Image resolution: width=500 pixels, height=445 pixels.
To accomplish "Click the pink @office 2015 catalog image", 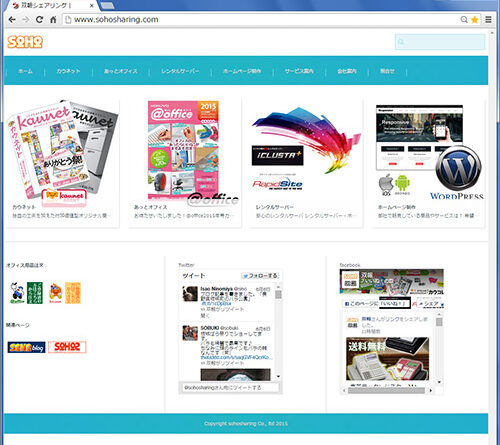I will point(183,150).
